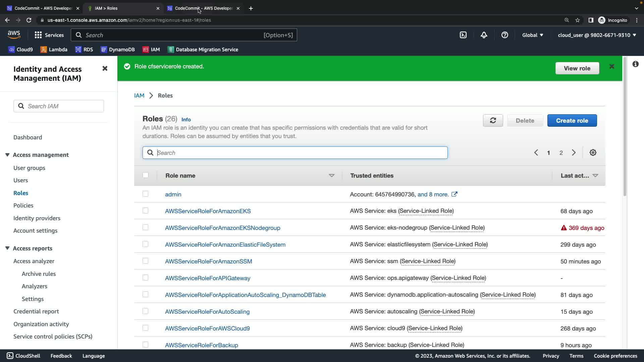Expand the cloud_user account menu
This screenshot has width=644, height=362.
[x=597, y=35]
